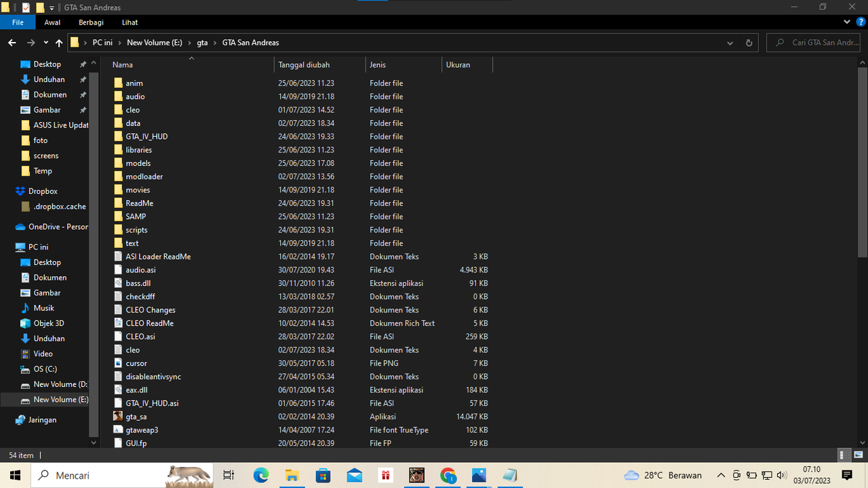Switch to the Lihat ribbon tab

point(130,22)
